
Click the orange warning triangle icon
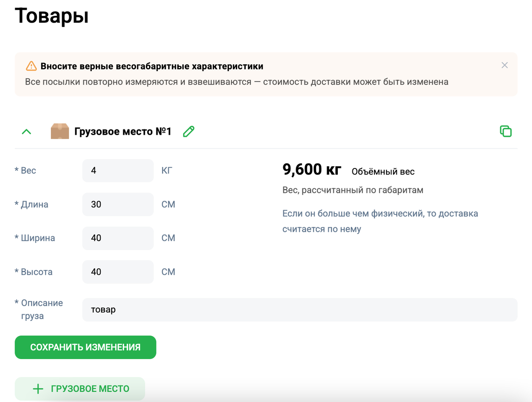31,66
